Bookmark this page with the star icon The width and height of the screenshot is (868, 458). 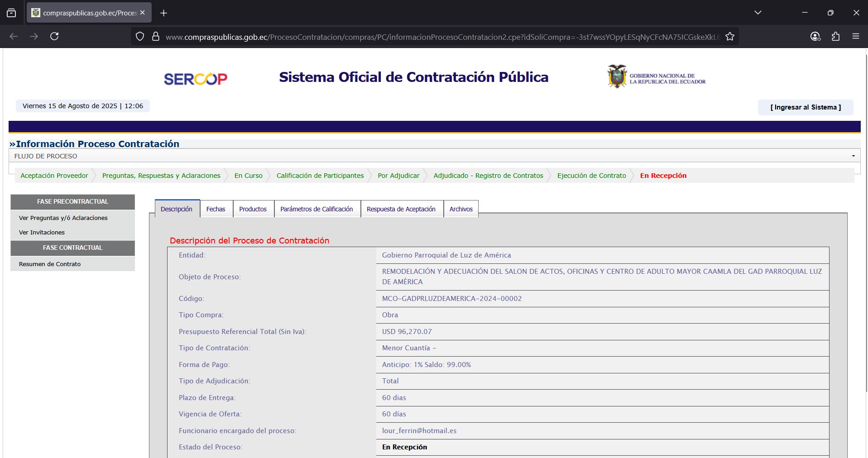(x=729, y=37)
